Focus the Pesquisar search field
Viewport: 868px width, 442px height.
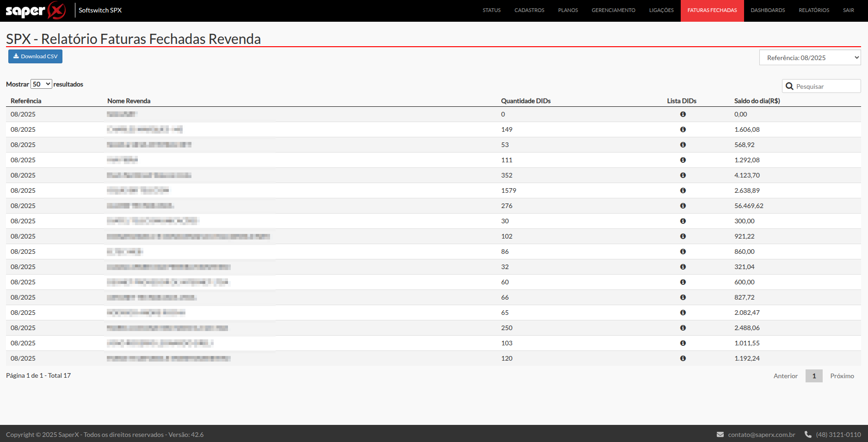821,86
